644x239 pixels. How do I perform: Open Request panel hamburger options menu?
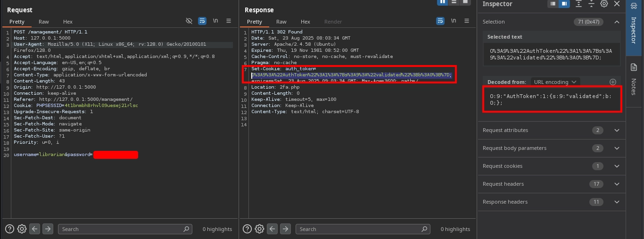[x=229, y=21]
